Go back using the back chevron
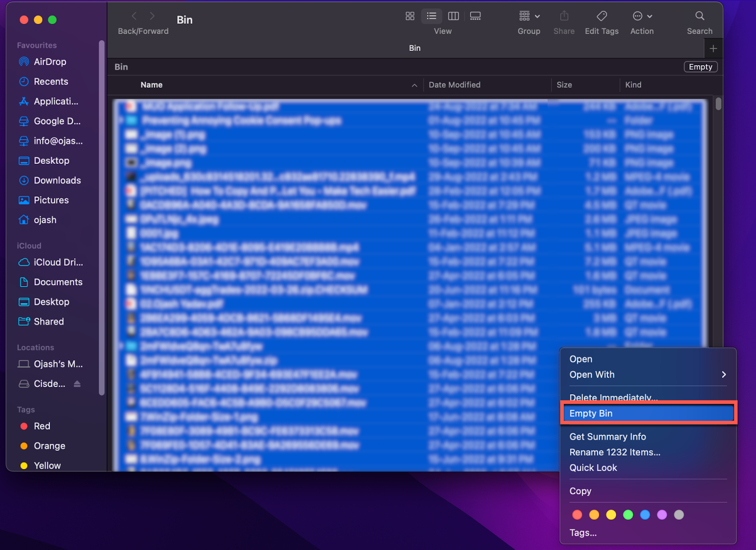 [x=134, y=16]
